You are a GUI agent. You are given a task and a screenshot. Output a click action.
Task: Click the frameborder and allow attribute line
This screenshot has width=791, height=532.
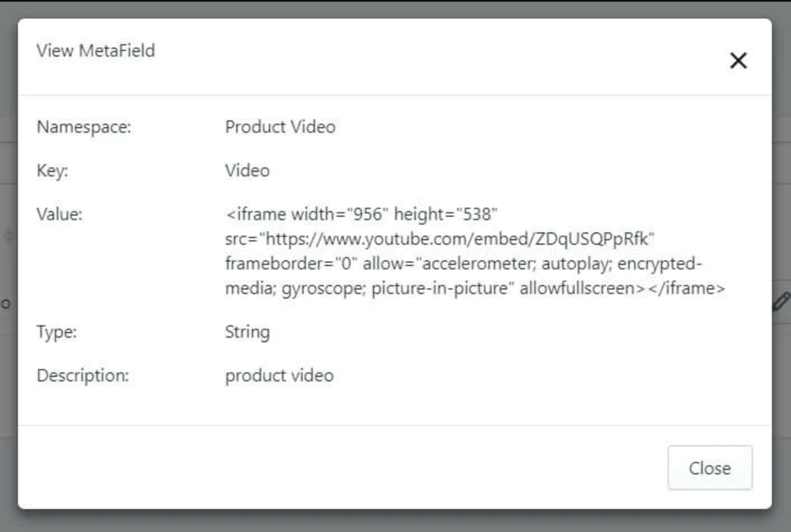point(464,264)
